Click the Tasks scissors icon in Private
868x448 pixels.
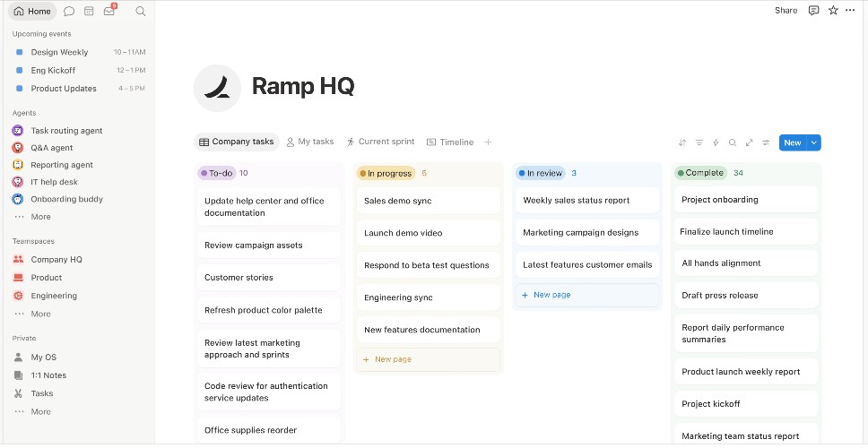pyautogui.click(x=18, y=394)
